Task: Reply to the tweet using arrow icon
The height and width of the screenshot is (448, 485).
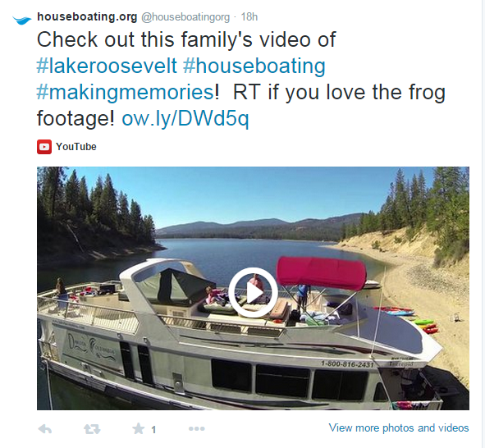Action: tap(45, 429)
